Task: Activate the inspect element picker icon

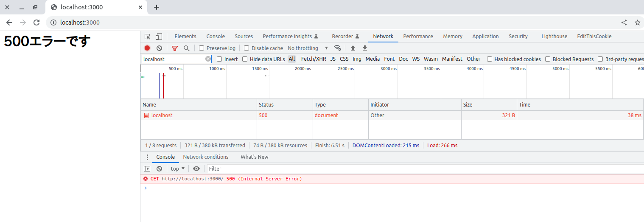Action: point(147,37)
